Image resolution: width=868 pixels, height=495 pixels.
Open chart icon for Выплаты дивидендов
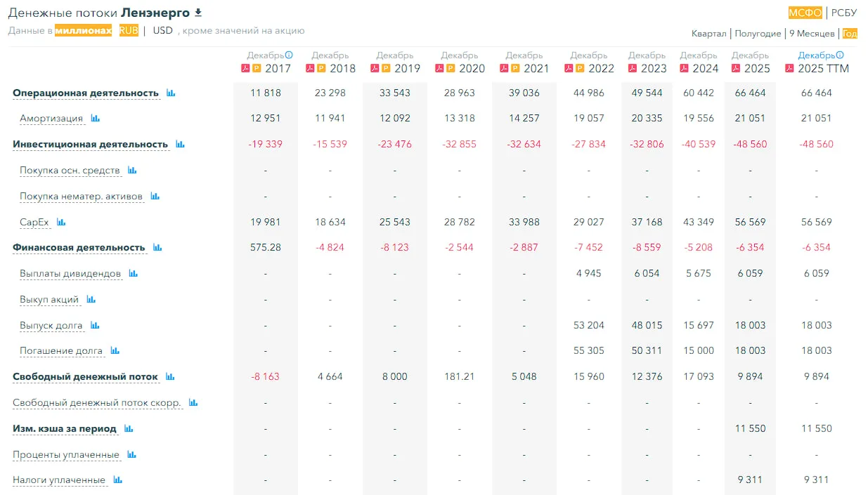tap(133, 273)
